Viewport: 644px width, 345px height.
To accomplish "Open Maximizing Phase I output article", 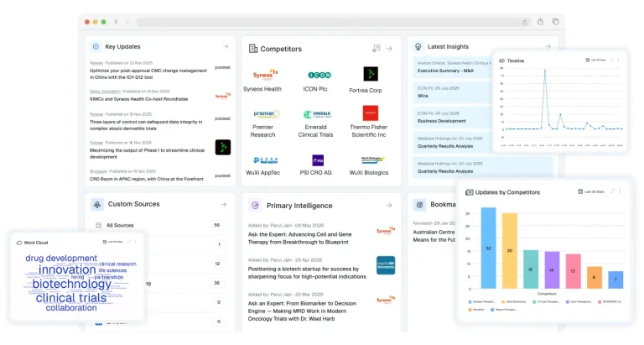I will 147,154.
